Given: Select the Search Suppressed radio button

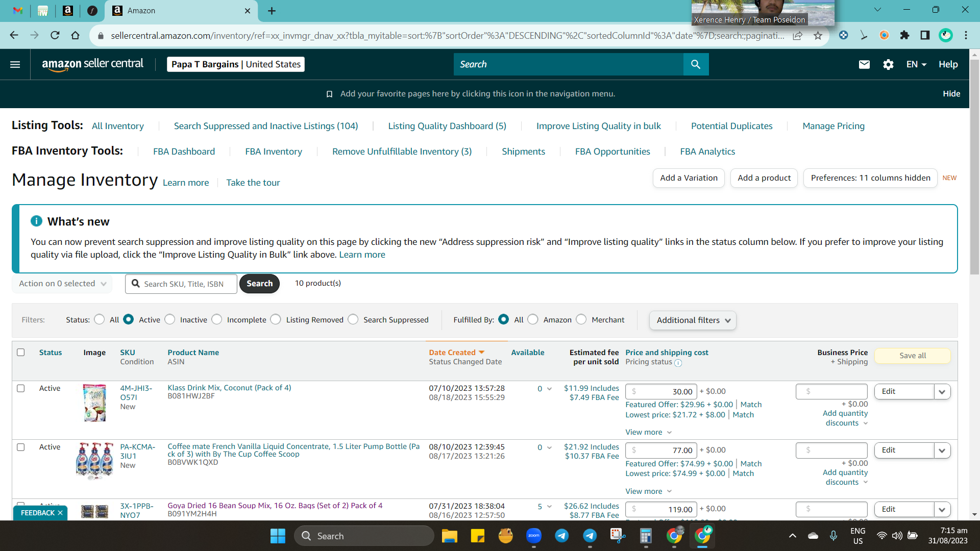Looking at the screenshot, I should coord(353,319).
